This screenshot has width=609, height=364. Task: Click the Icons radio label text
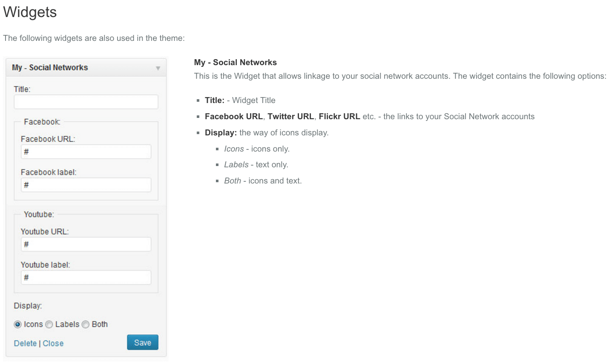pyautogui.click(x=33, y=324)
